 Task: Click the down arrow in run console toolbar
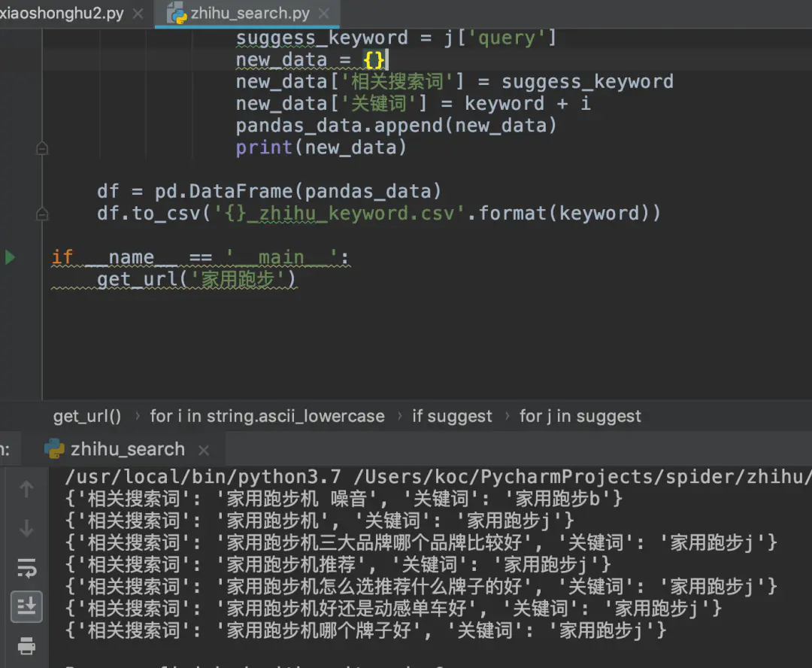(26, 528)
